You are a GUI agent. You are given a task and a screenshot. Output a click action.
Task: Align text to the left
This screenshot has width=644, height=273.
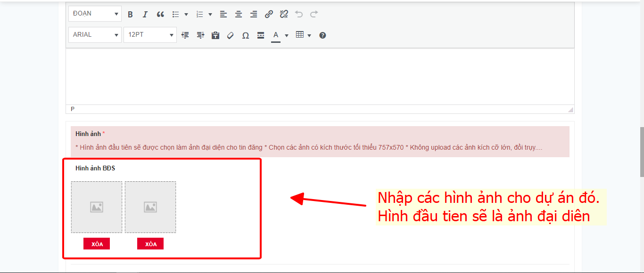[223, 15]
